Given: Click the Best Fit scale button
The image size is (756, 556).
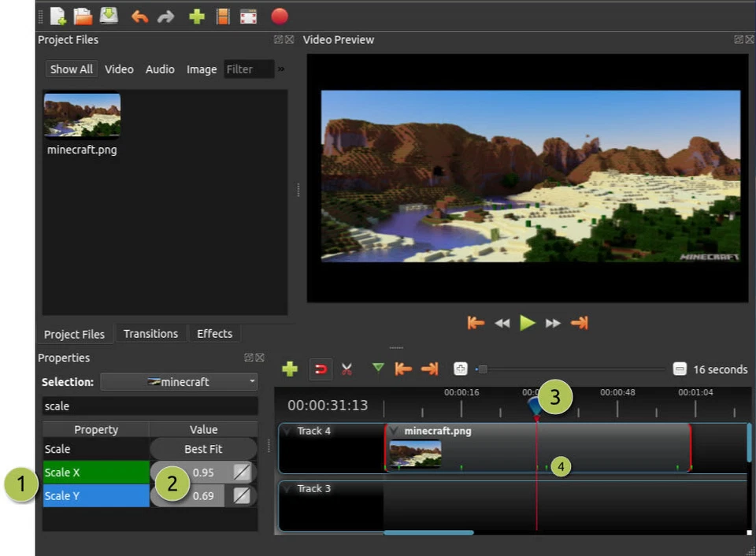Looking at the screenshot, I should tap(202, 448).
